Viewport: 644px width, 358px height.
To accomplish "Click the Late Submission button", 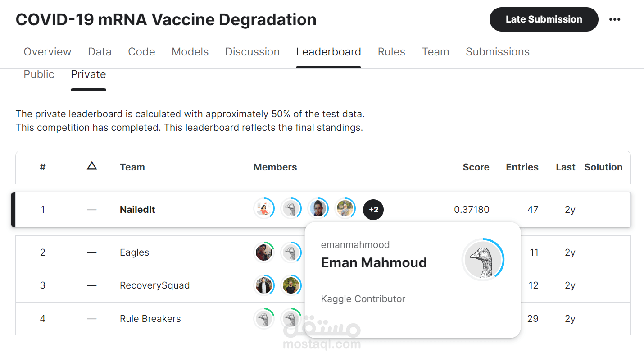I will click(x=544, y=19).
